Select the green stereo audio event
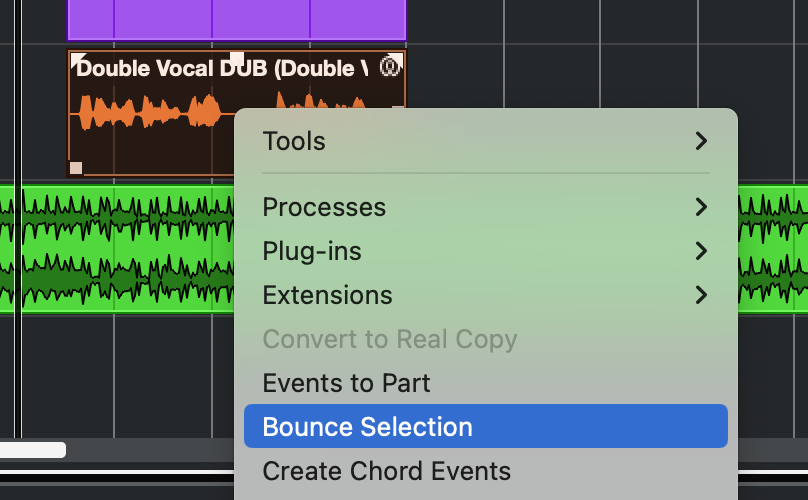Image resolution: width=808 pixels, height=500 pixels. click(x=120, y=250)
